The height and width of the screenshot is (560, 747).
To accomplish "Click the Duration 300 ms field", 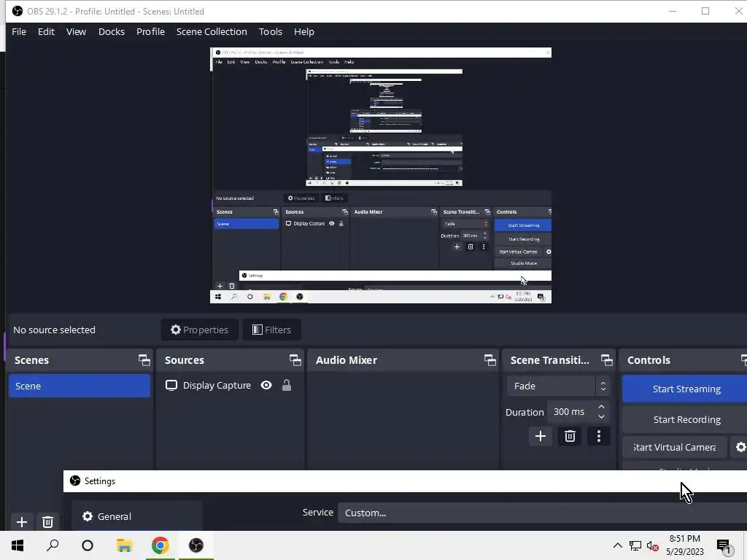I will tap(570, 412).
